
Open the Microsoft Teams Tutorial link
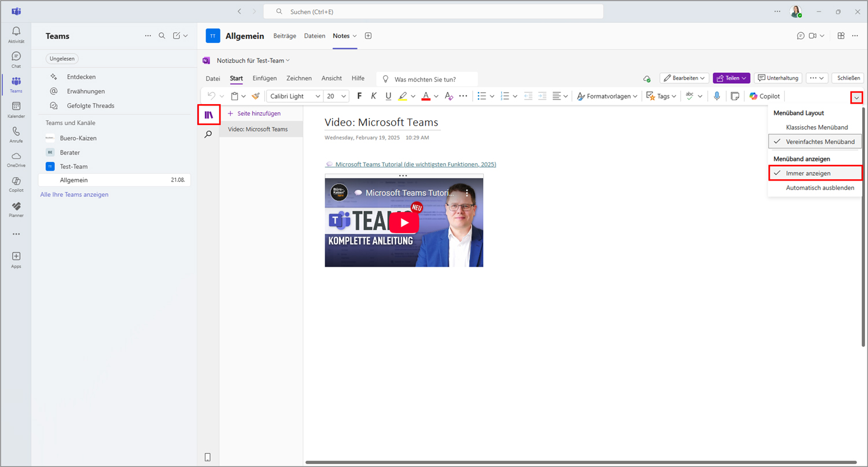(415, 164)
